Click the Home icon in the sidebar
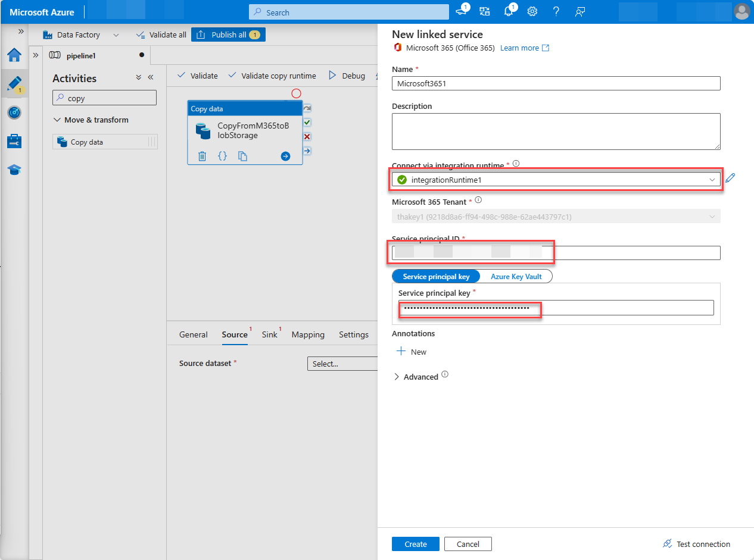754x560 pixels. coord(14,55)
